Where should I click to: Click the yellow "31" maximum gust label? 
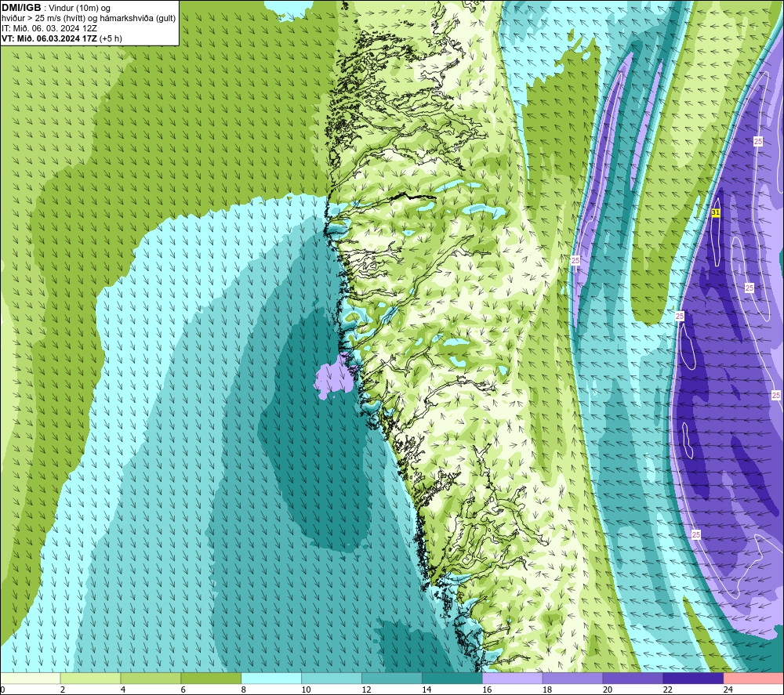pyautogui.click(x=716, y=212)
